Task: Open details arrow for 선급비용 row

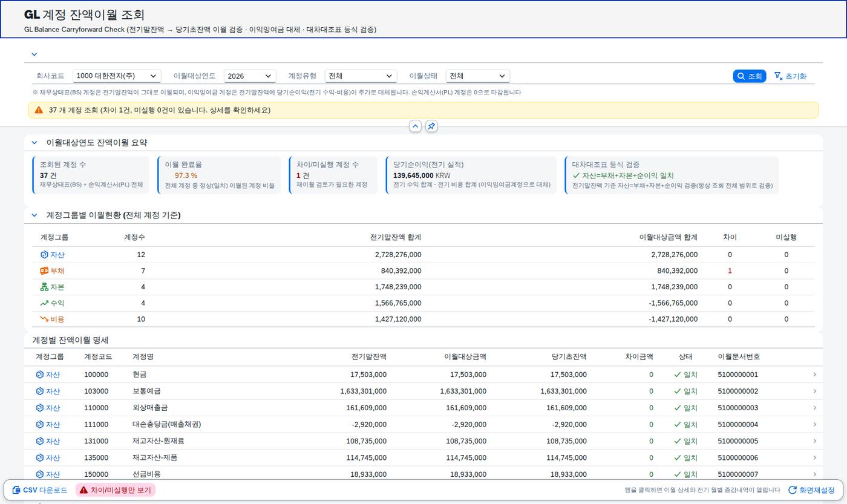Action: click(x=814, y=474)
